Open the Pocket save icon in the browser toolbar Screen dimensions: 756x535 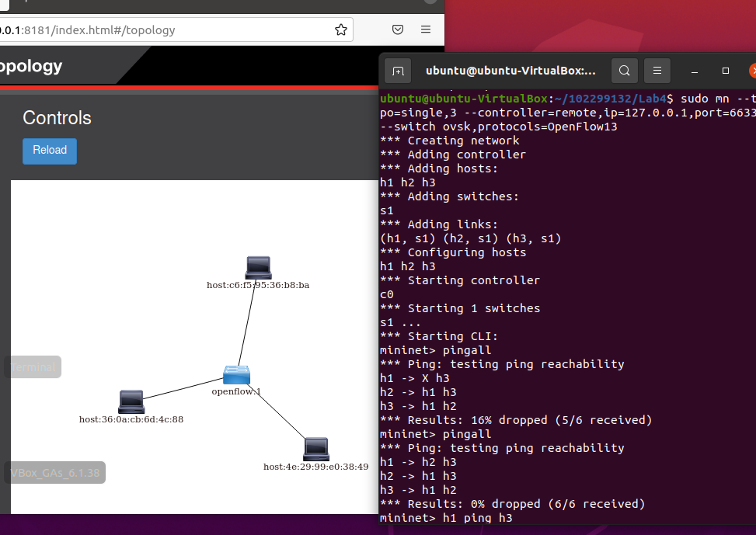tap(398, 30)
